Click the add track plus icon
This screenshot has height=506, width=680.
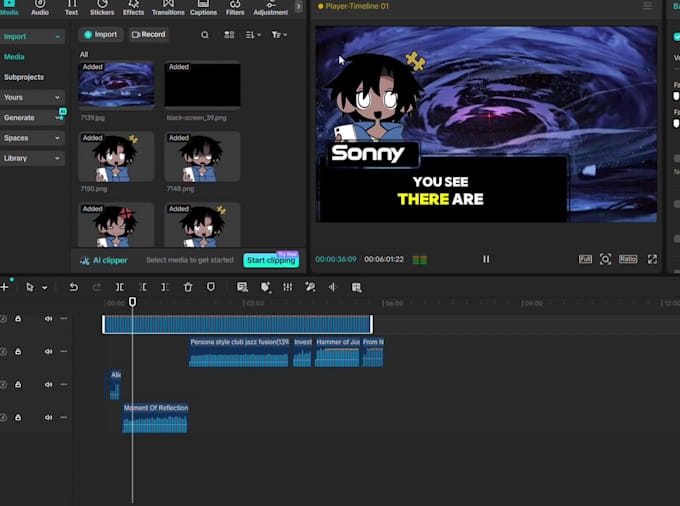tap(5, 287)
